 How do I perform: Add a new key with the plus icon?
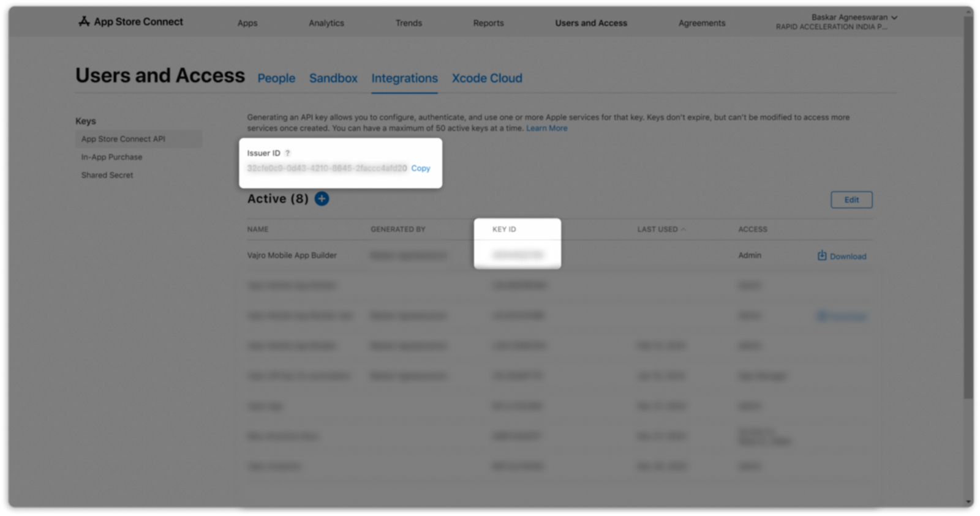322,198
